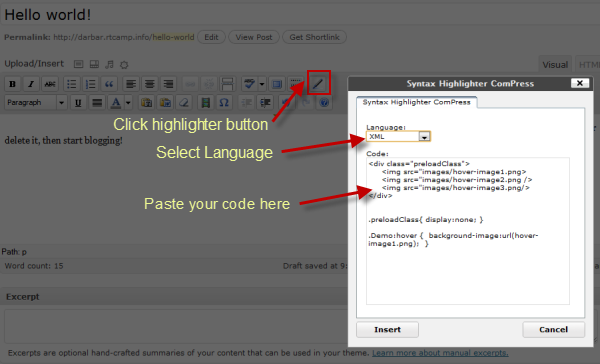The width and height of the screenshot is (600, 364).
Task: Click the highlighted hello-world permalink slug
Action: [x=173, y=37]
